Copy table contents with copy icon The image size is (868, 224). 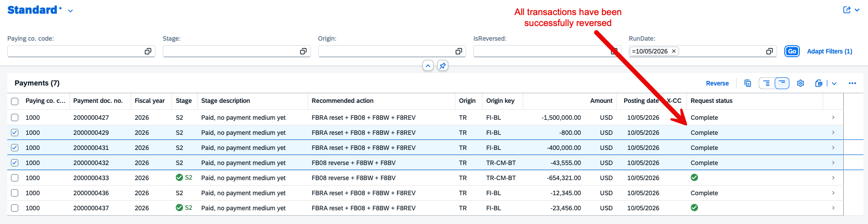(748, 83)
